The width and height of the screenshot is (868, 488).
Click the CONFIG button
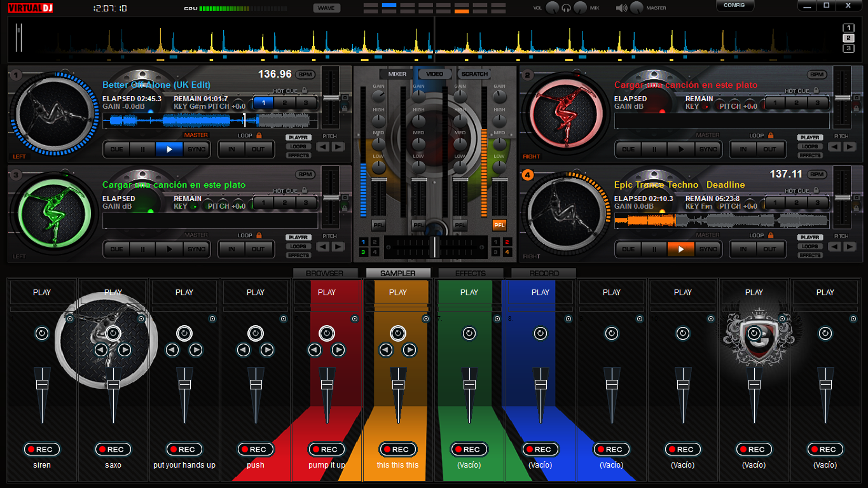pos(734,5)
